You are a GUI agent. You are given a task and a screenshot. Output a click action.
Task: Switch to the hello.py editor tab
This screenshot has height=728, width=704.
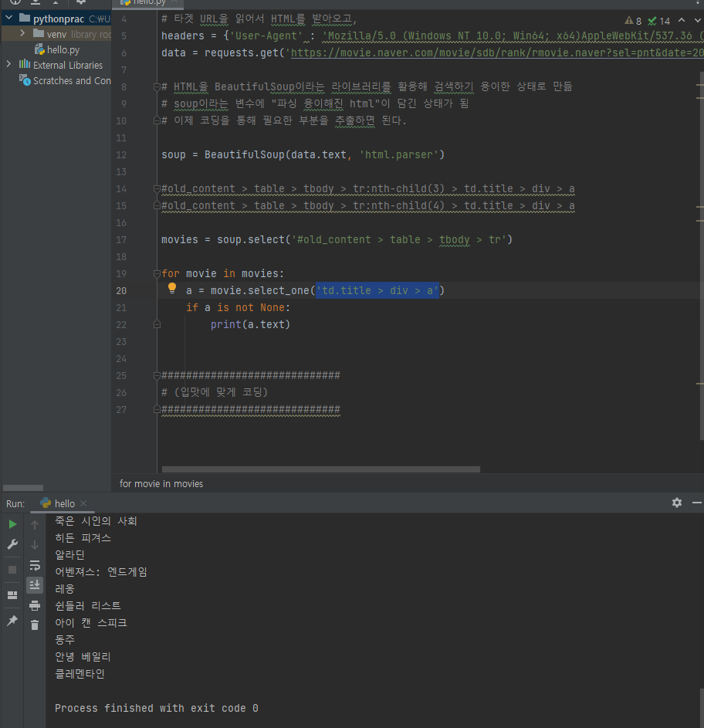(x=147, y=3)
